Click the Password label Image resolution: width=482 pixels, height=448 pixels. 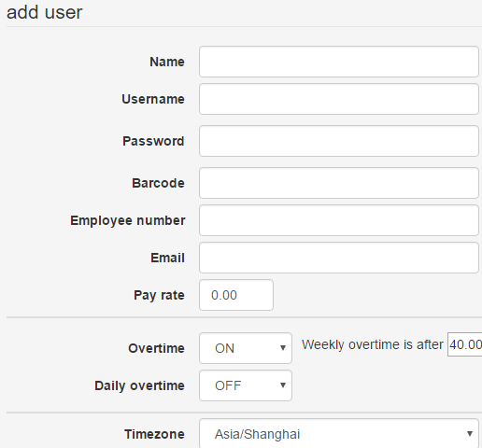(x=153, y=141)
